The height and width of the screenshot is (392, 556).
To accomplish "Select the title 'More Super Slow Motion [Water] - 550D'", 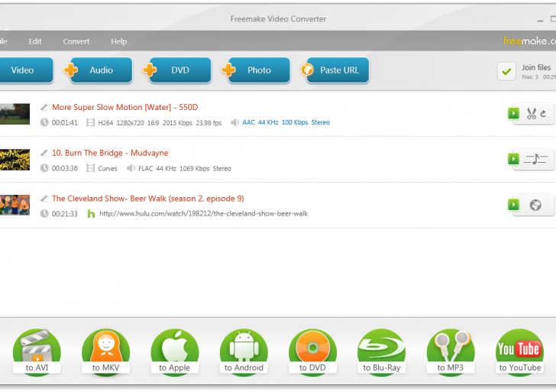I will click(x=124, y=107).
